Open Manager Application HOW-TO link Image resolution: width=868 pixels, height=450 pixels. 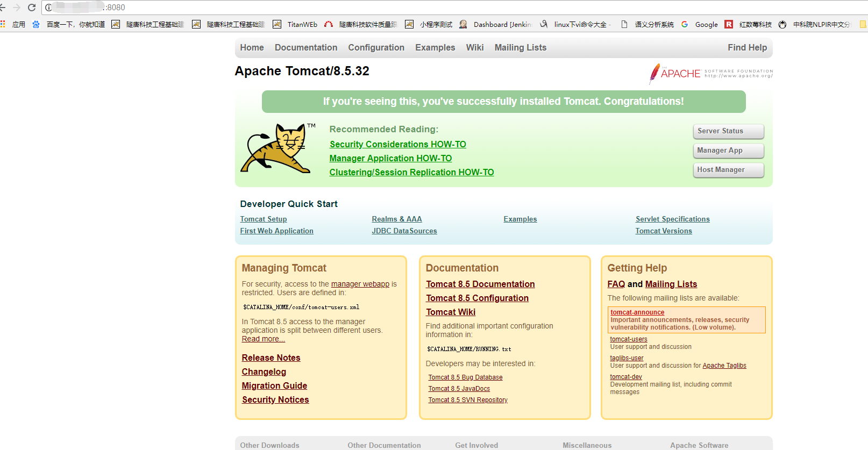(x=390, y=158)
